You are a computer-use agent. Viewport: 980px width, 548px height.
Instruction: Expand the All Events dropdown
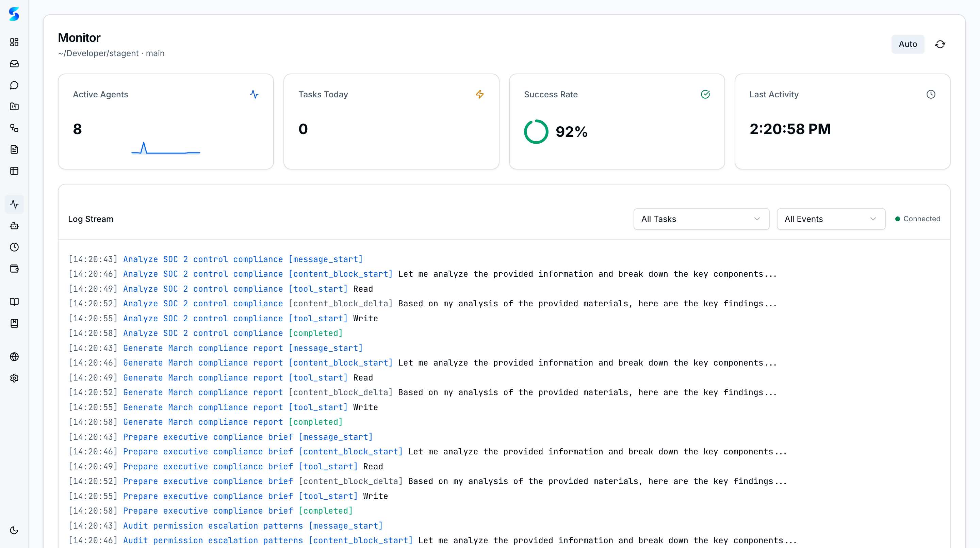[831, 219]
